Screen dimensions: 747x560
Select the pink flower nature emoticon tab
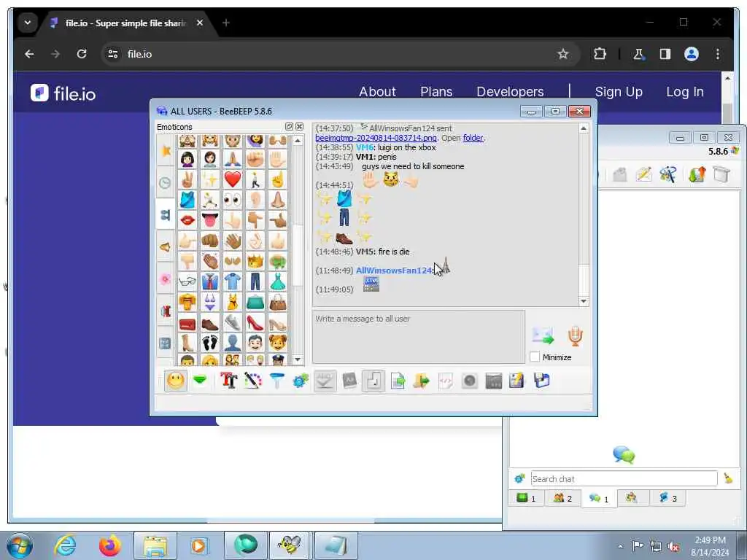pyautogui.click(x=166, y=279)
